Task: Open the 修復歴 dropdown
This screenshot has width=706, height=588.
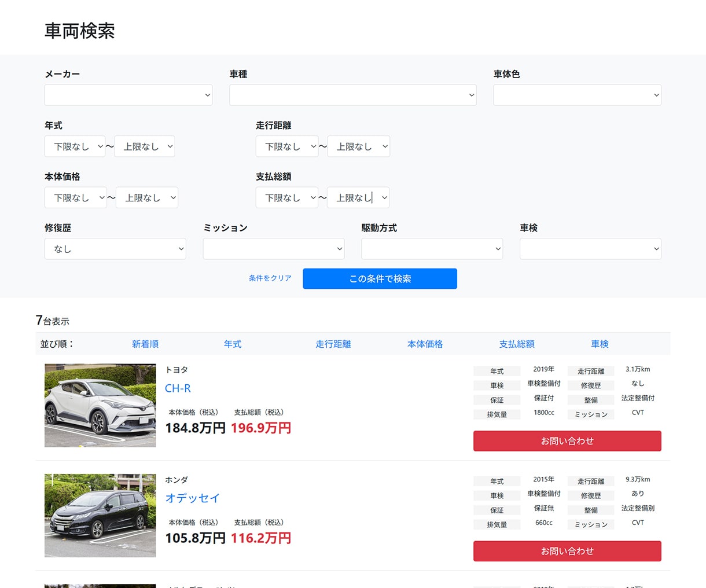Action: click(x=115, y=249)
